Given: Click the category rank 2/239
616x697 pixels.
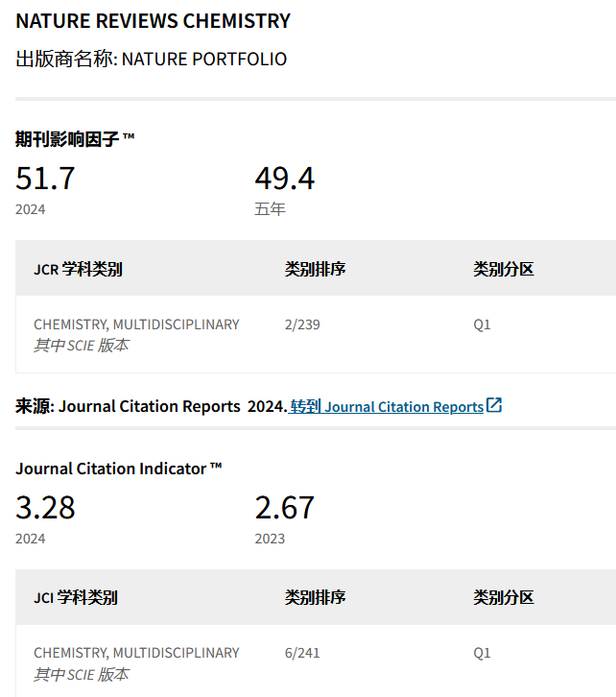Looking at the screenshot, I should coord(302,324).
